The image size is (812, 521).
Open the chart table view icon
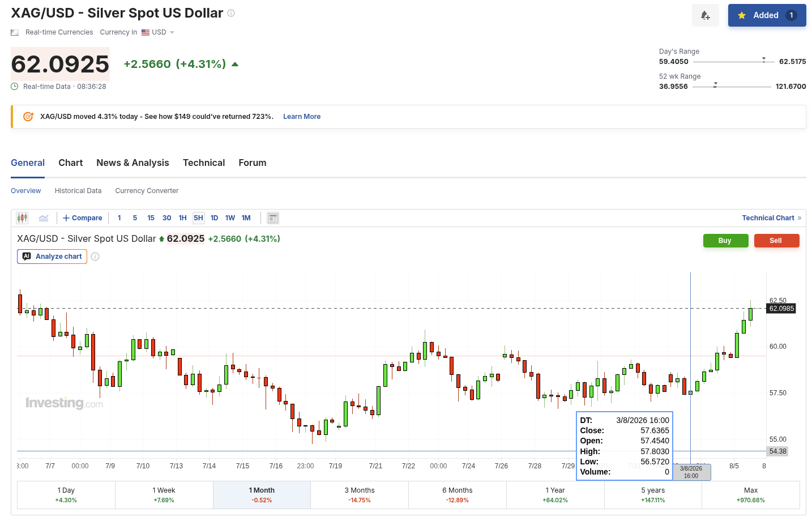pyautogui.click(x=273, y=218)
